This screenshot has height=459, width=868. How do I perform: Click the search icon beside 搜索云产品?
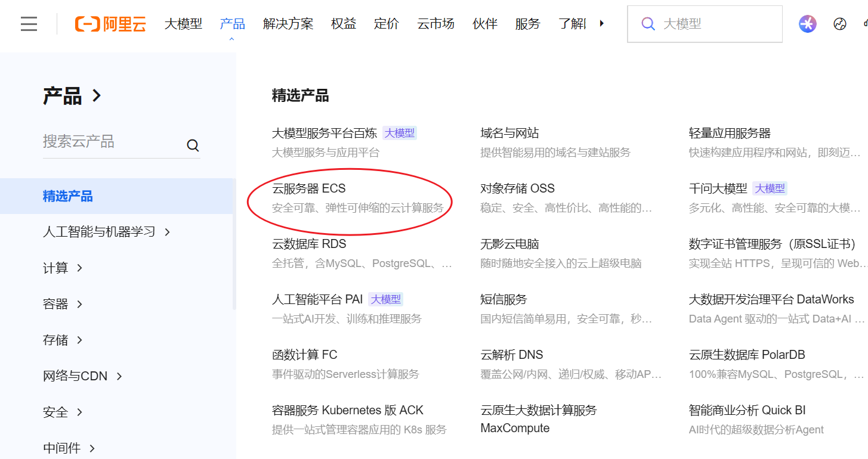pyautogui.click(x=193, y=145)
